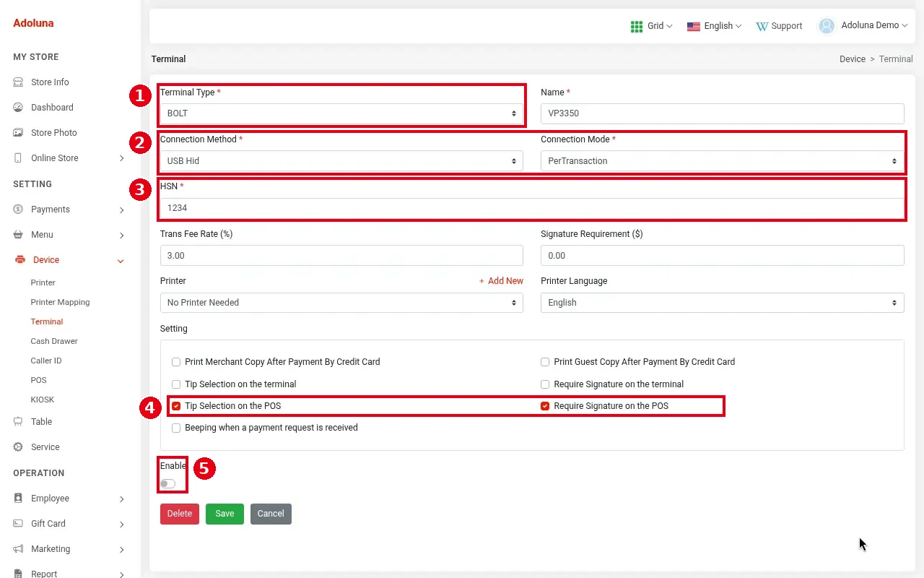Open the Caller ID submenu item
Viewport: 924px width, 578px height.
[x=46, y=361]
